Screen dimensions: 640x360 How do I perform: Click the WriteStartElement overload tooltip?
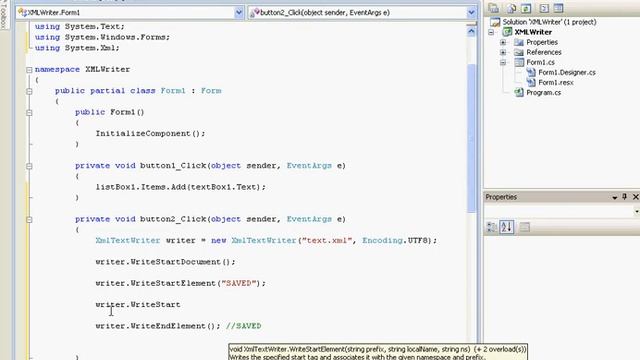pyautogui.click(x=378, y=352)
